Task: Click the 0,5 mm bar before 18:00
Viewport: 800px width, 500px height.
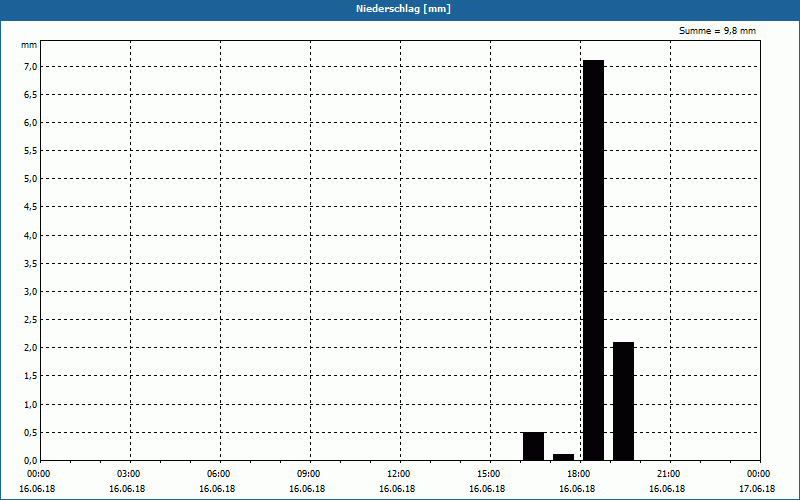Action: [x=533, y=446]
